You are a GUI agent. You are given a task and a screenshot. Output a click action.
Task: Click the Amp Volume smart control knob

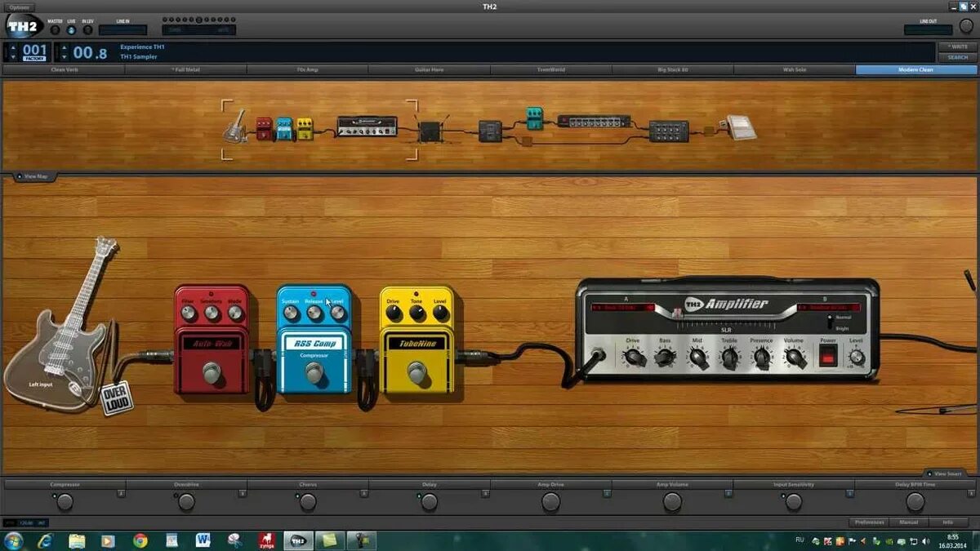pyautogui.click(x=672, y=502)
